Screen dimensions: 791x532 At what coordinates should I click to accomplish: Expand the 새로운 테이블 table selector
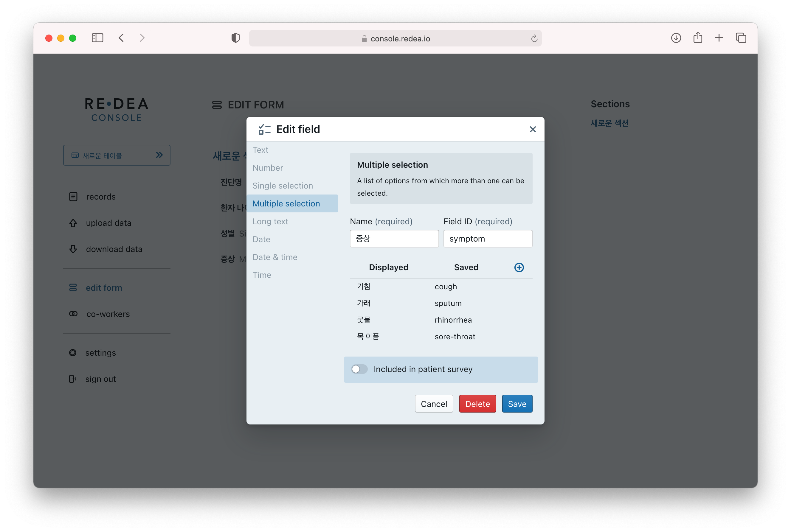(x=117, y=155)
